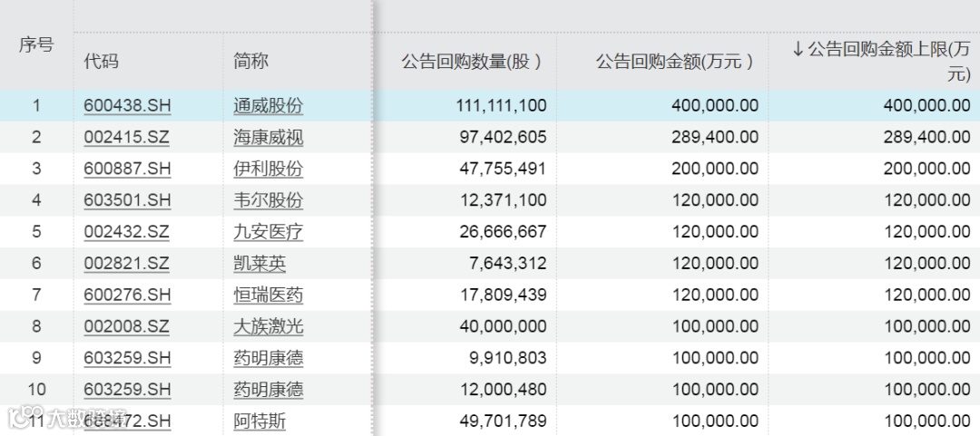This screenshot has height=436, width=980.
Task: Click the 阿特斯 company name link
Action: coord(260,421)
